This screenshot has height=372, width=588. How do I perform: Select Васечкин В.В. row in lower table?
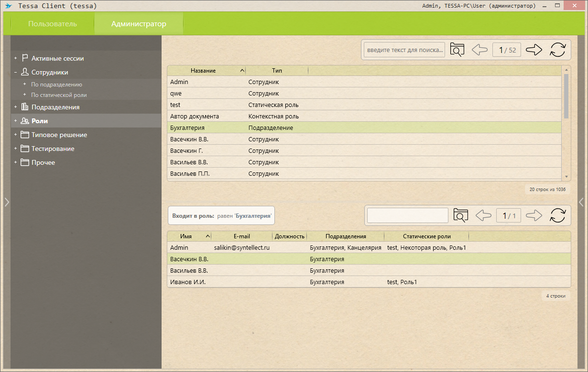(x=369, y=259)
